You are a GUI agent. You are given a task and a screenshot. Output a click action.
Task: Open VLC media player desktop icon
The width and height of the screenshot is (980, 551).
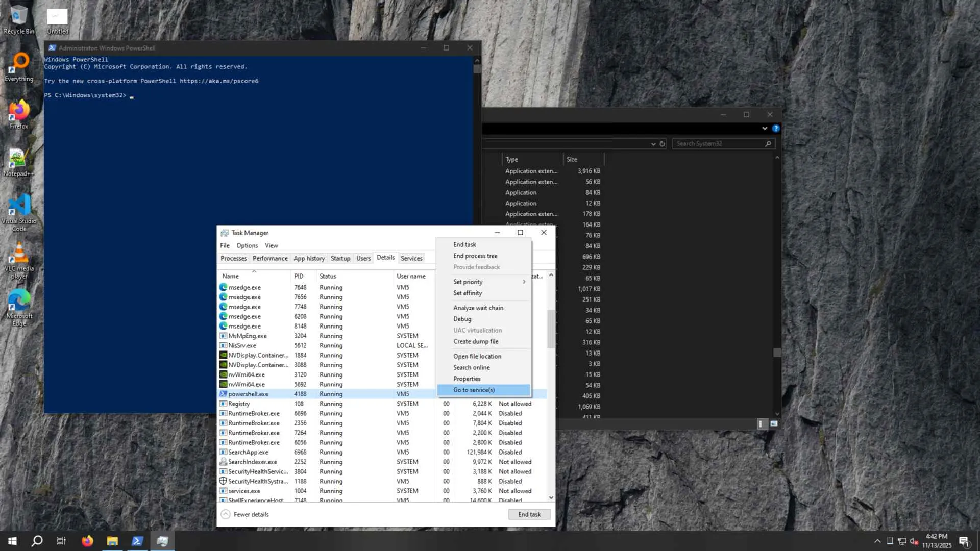pyautogui.click(x=19, y=255)
